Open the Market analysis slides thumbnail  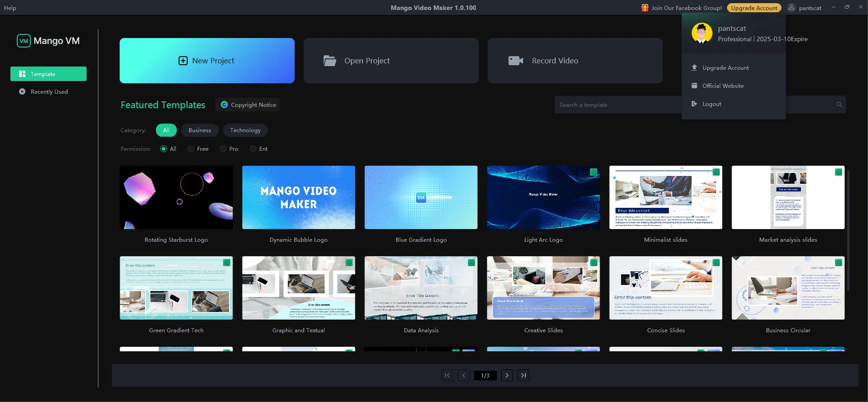point(788,197)
